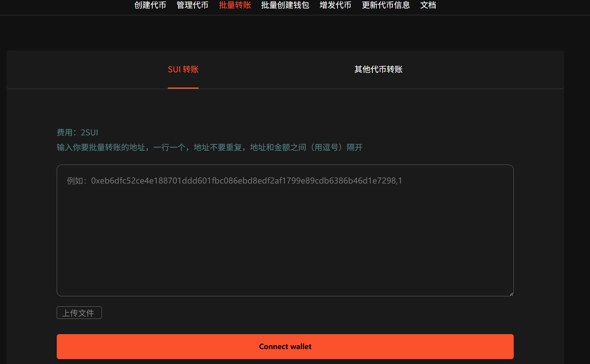
Task: Switch to the SUI 转账 tab
Action: (183, 70)
